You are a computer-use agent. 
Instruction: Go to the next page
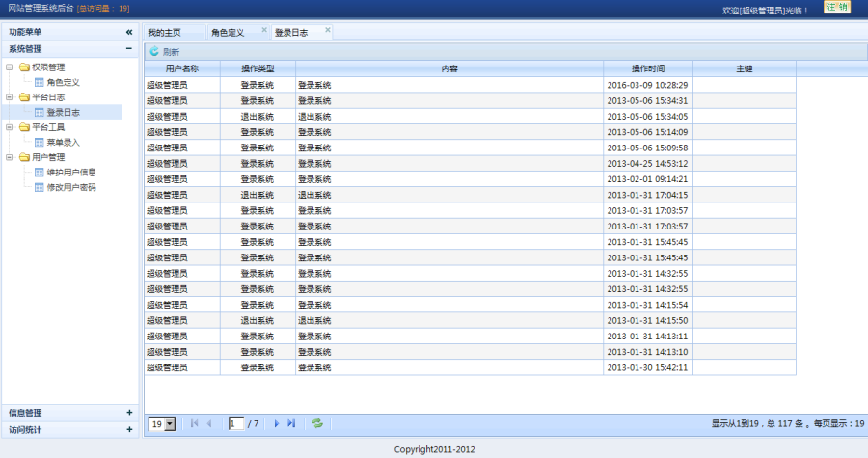[x=277, y=423]
